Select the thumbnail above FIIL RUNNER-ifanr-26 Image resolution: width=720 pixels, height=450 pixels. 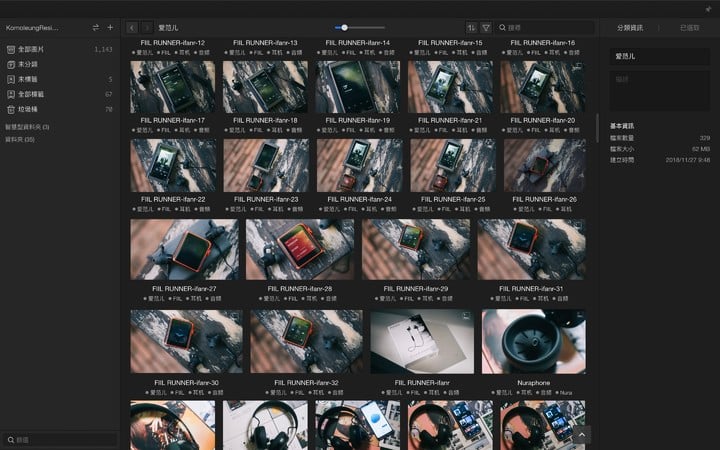pos(545,165)
